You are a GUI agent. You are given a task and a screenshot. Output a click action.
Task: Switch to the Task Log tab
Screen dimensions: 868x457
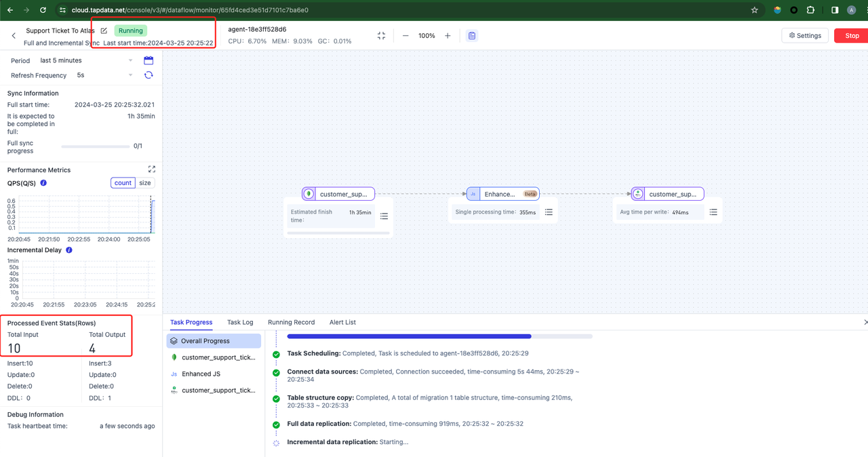pos(240,322)
